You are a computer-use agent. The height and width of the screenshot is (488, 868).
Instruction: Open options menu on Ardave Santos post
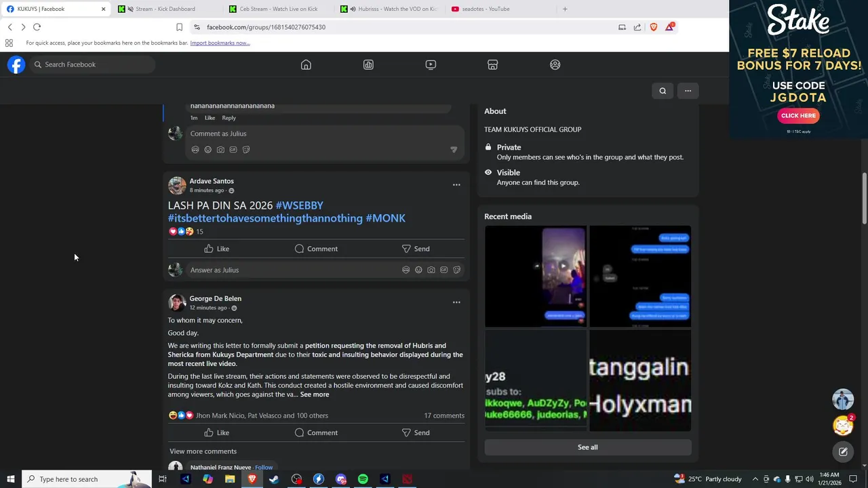[x=456, y=184]
